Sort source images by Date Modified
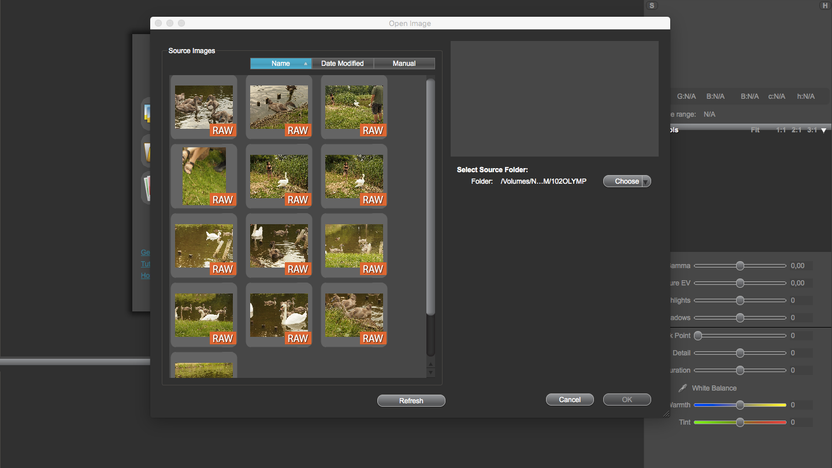The width and height of the screenshot is (832, 468). point(342,63)
